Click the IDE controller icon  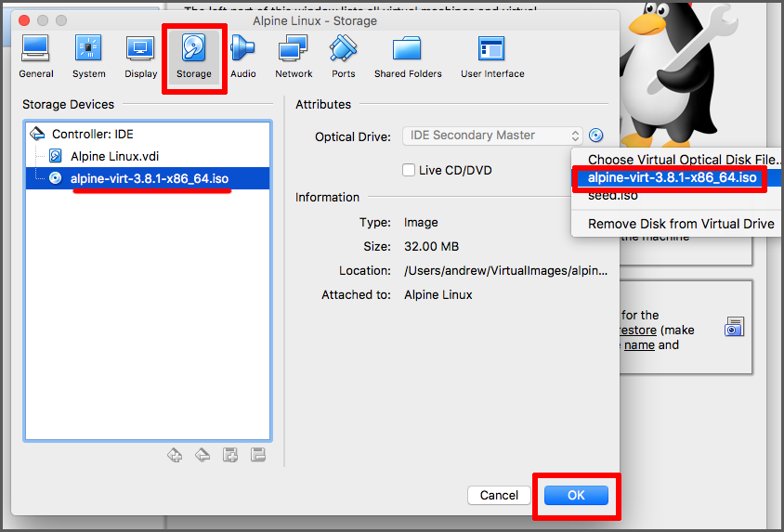pos(37,134)
